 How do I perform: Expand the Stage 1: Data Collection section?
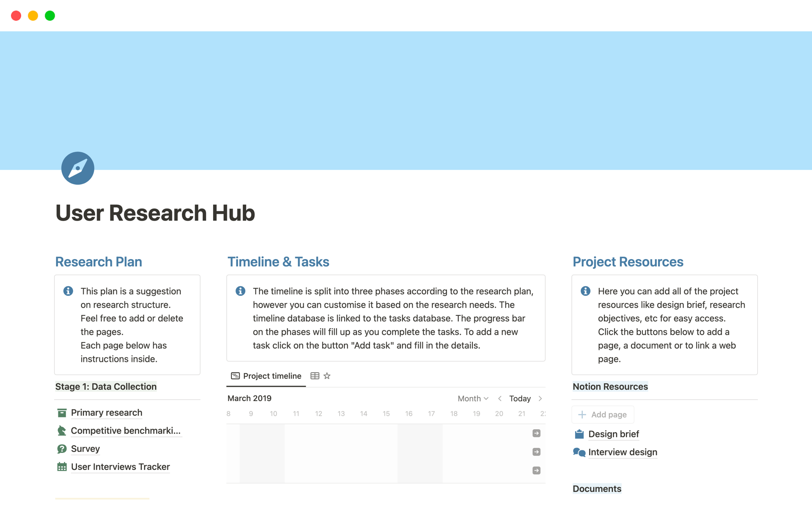coord(107,386)
